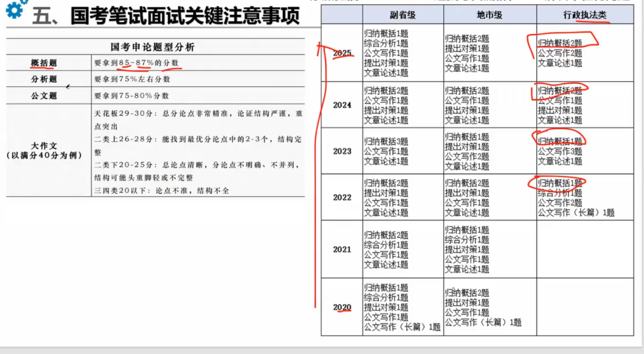
Task: Click the 副省级 column header
Action: click(x=402, y=15)
